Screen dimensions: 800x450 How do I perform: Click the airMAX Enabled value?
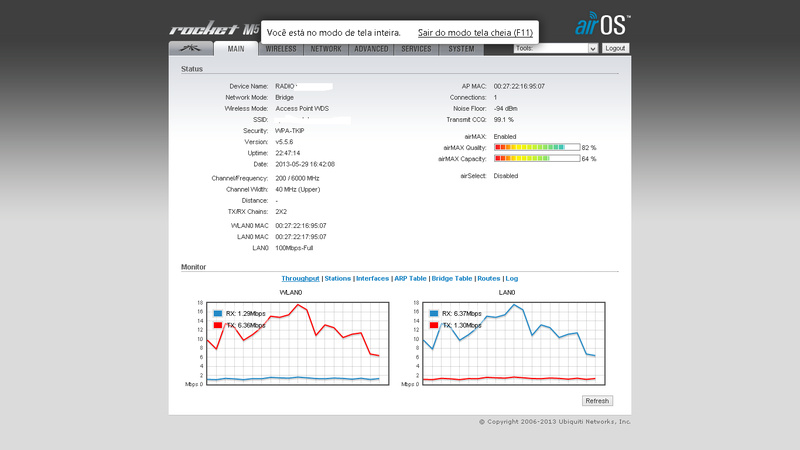(505, 137)
